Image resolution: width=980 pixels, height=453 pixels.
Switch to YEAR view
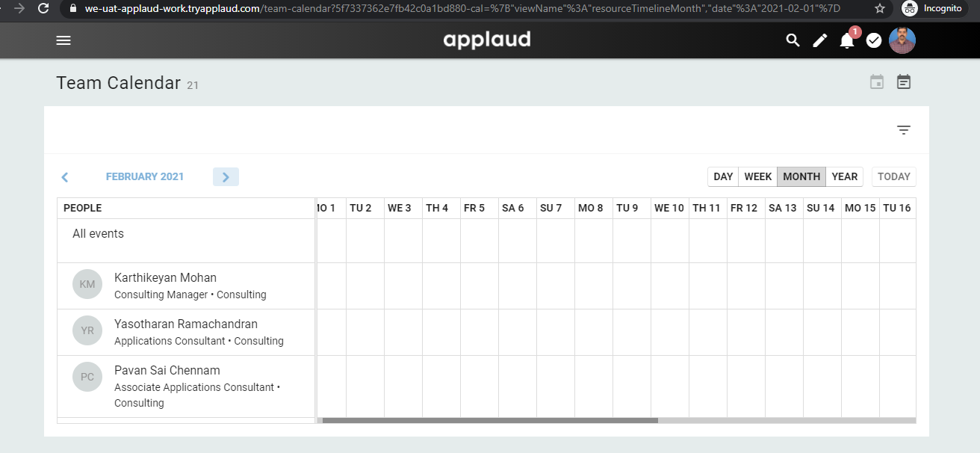coord(845,176)
